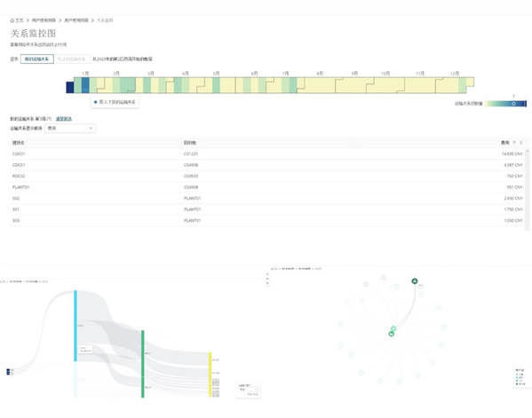Click the slider handle on the color legend
This screenshot has height=418, width=532.
[513, 104]
